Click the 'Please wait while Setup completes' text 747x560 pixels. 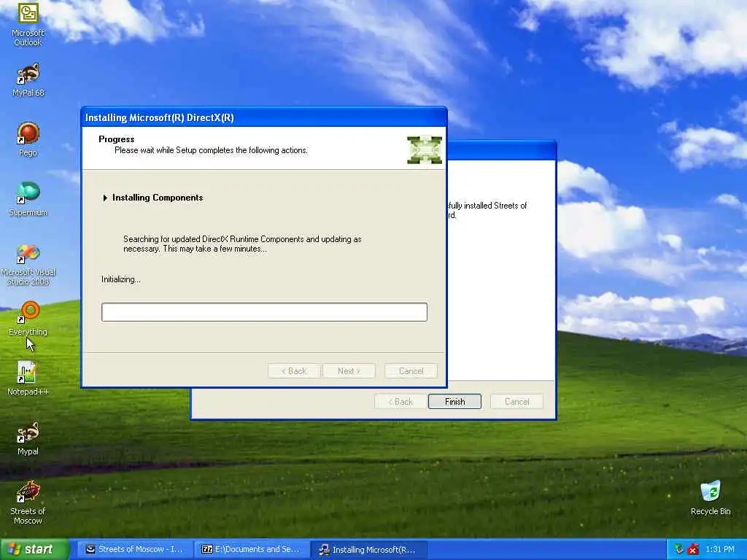click(211, 150)
